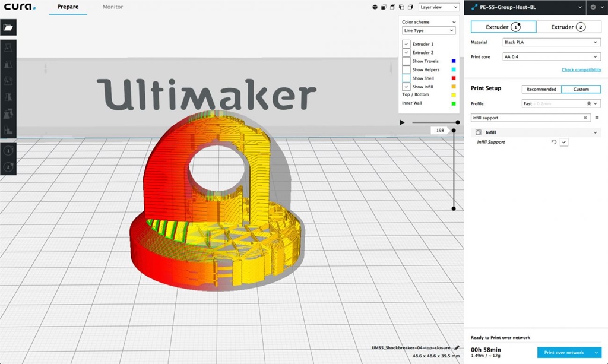Uncheck the Show Infill checkbox
Image resolution: width=608 pixels, height=364 pixels.
pos(406,87)
